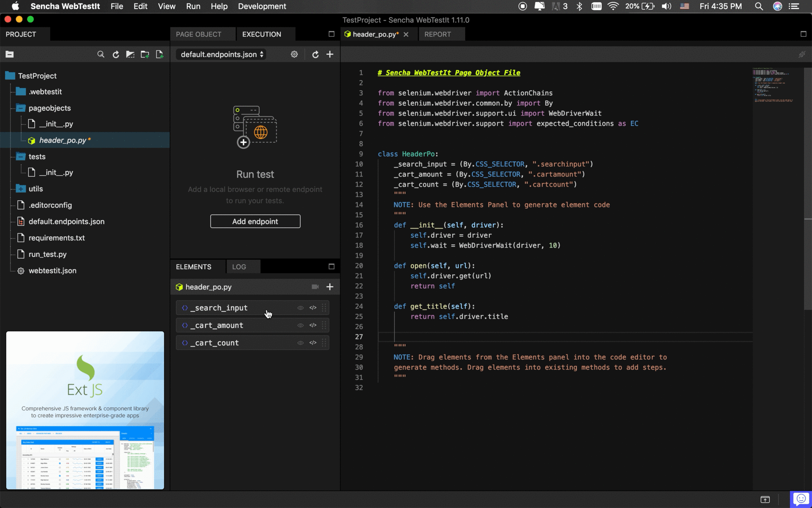This screenshot has width=812, height=508.
Task: Place cursor on editor line 27
Action: click(x=565, y=337)
